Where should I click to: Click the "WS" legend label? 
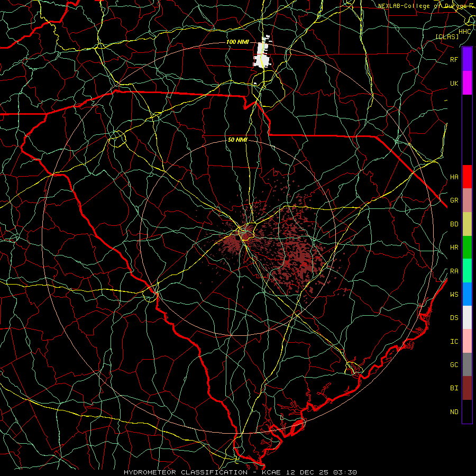pyautogui.click(x=454, y=294)
